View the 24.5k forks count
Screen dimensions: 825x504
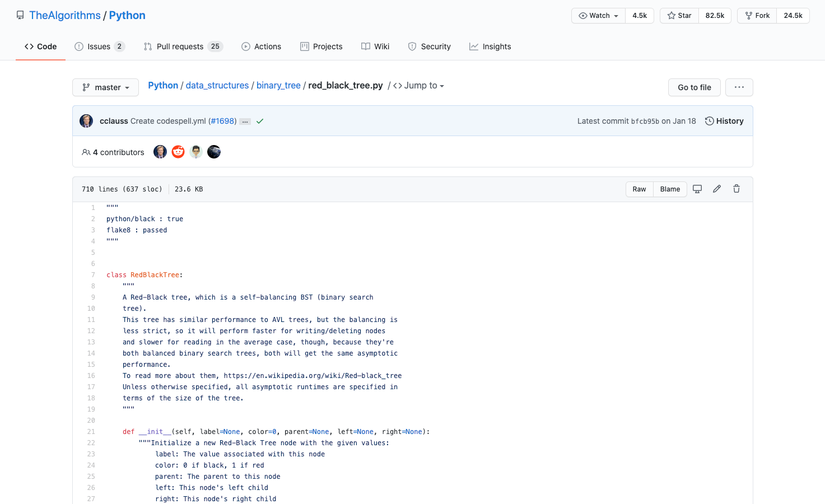coord(793,16)
